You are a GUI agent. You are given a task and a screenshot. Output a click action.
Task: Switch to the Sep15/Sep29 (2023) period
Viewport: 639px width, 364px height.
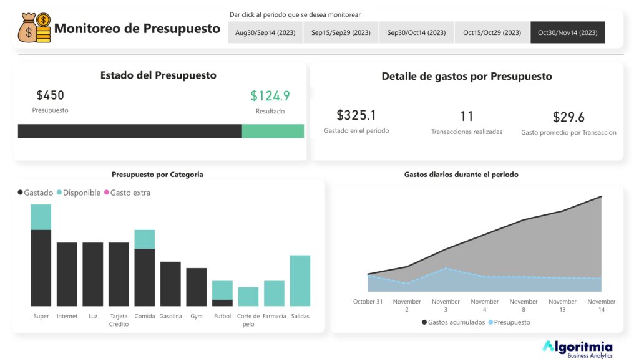(341, 32)
